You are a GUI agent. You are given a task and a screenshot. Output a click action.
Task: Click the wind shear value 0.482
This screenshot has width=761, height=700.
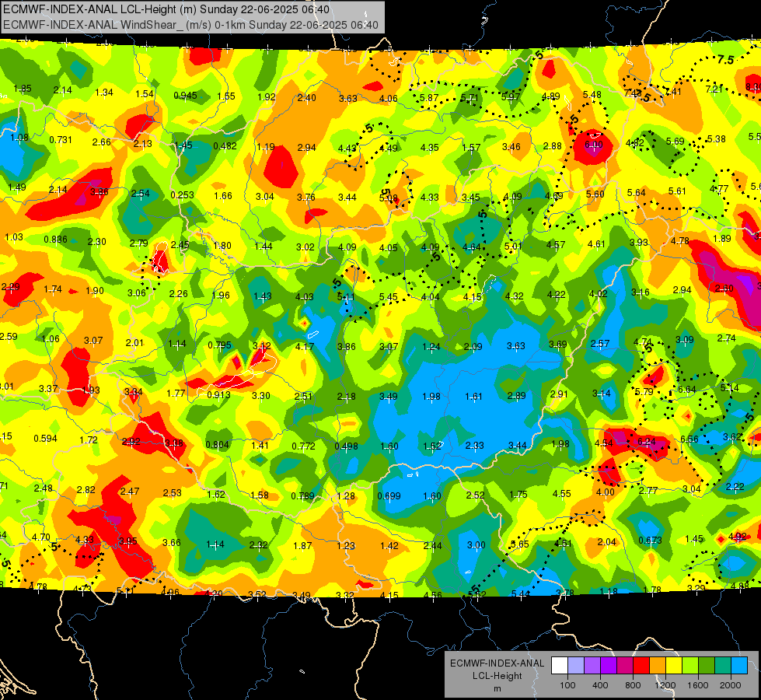225,146
